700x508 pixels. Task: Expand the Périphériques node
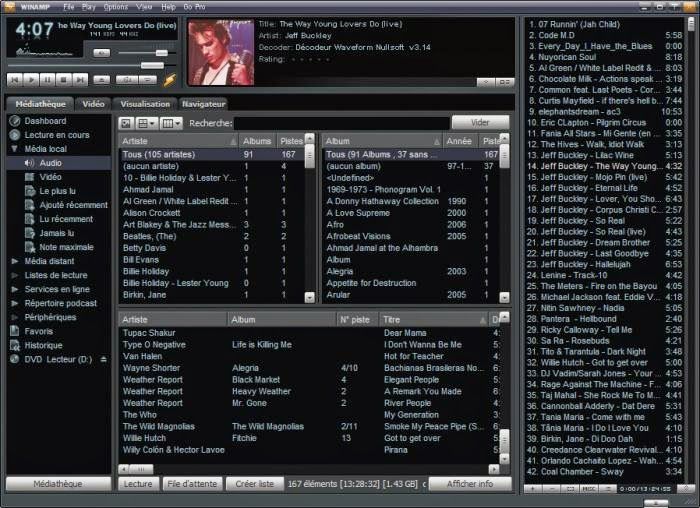pos(14,317)
